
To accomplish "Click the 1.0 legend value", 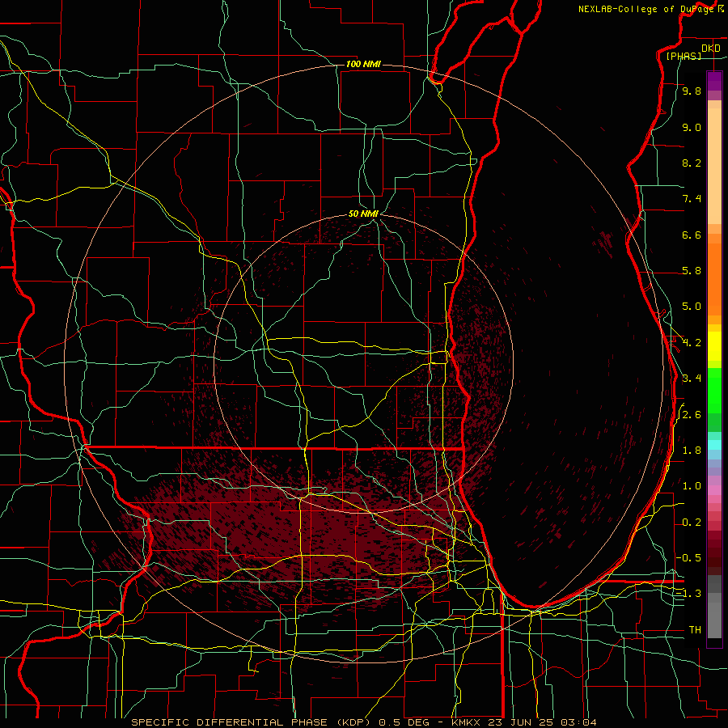I will coord(692,486).
